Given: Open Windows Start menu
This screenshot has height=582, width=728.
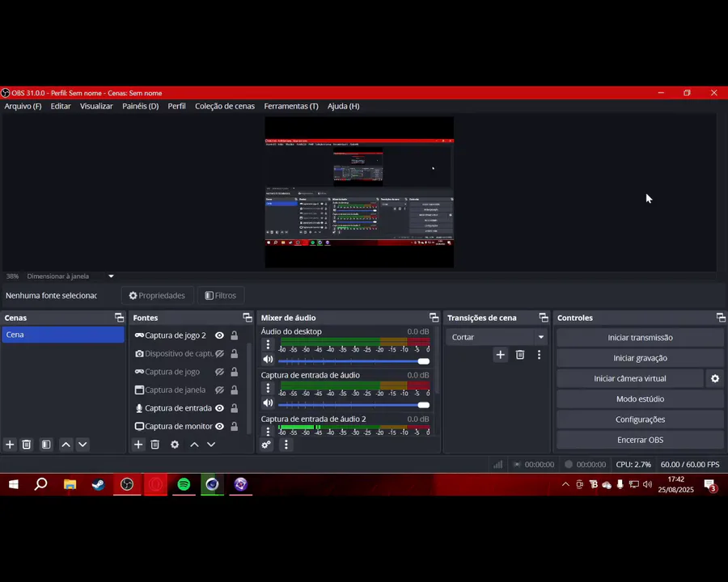Looking at the screenshot, I should point(14,484).
